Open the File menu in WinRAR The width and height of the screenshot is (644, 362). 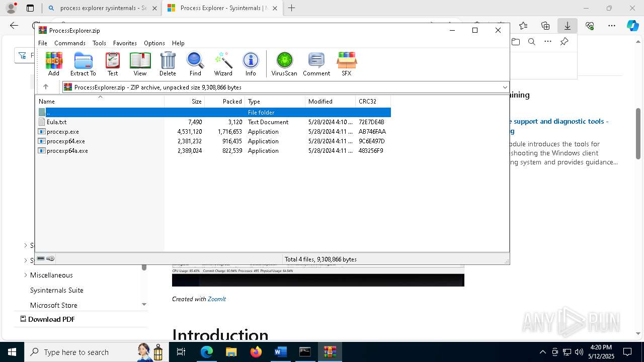pyautogui.click(x=43, y=43)
